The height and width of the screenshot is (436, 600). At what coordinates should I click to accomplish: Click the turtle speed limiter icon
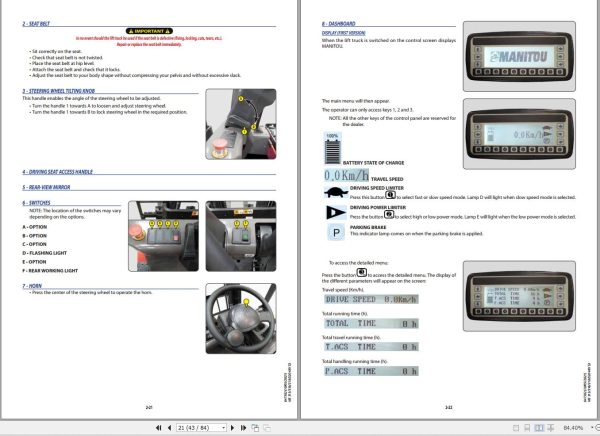(336, 192)
